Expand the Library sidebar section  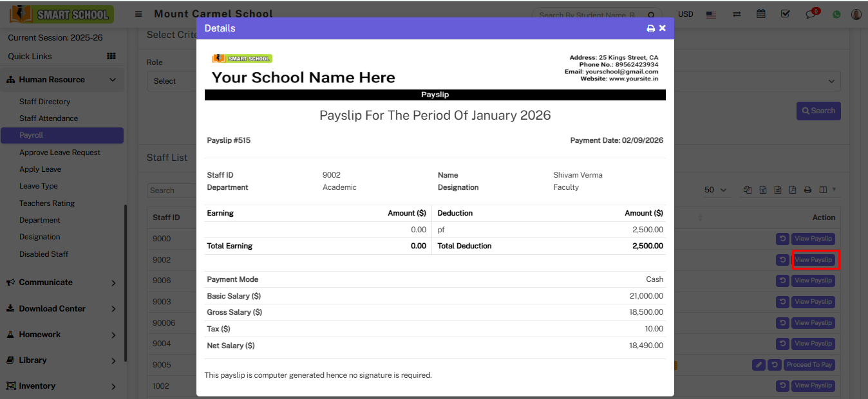39,360
